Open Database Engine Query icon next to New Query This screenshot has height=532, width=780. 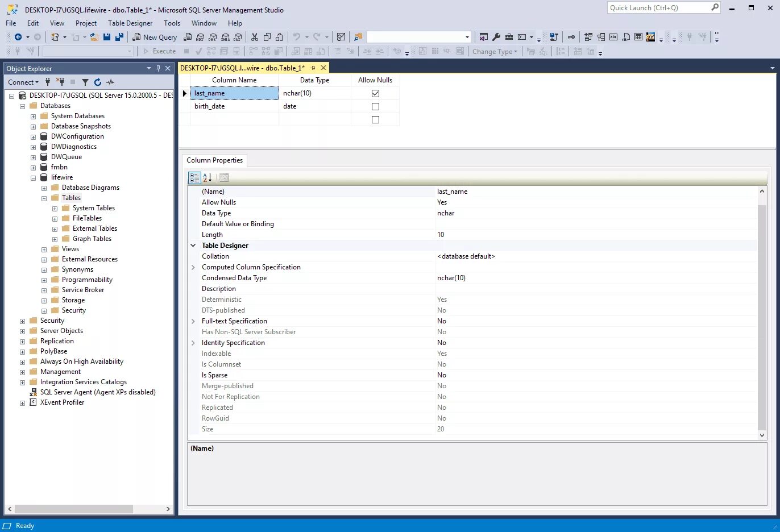pos(188,37)
